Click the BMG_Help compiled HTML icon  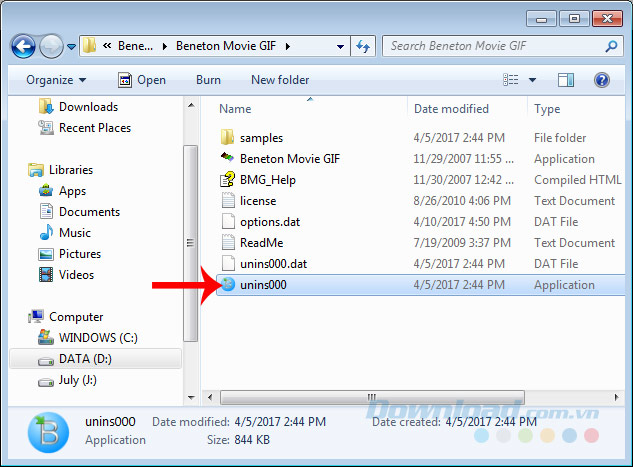228,179
